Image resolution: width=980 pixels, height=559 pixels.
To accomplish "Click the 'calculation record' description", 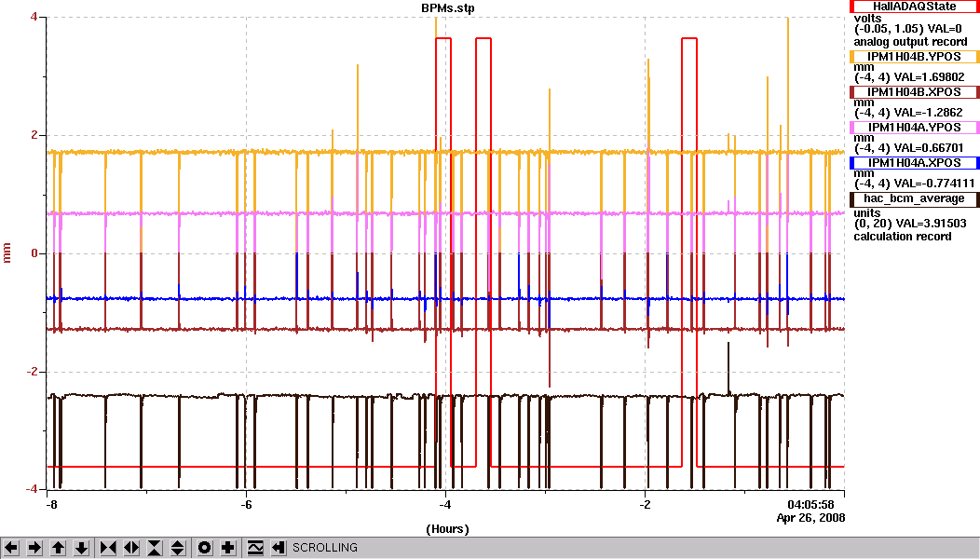I will (x=903, y=237).
